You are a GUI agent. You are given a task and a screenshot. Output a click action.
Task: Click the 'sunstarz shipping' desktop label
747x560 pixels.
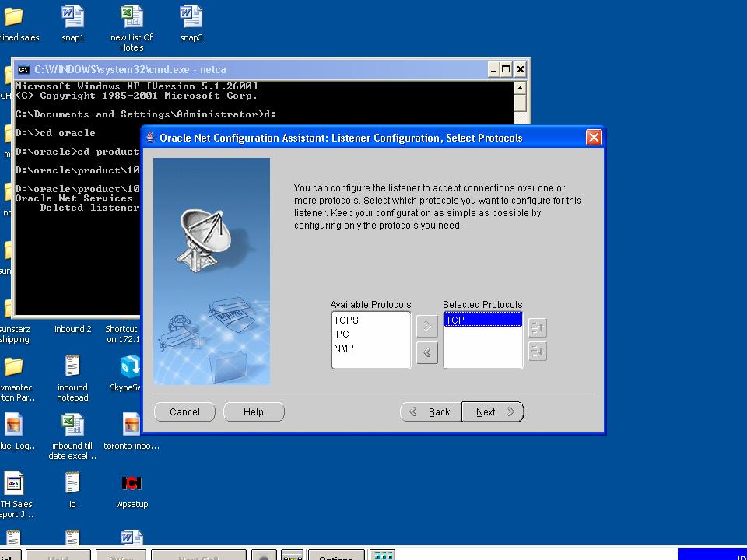(15, 334)
